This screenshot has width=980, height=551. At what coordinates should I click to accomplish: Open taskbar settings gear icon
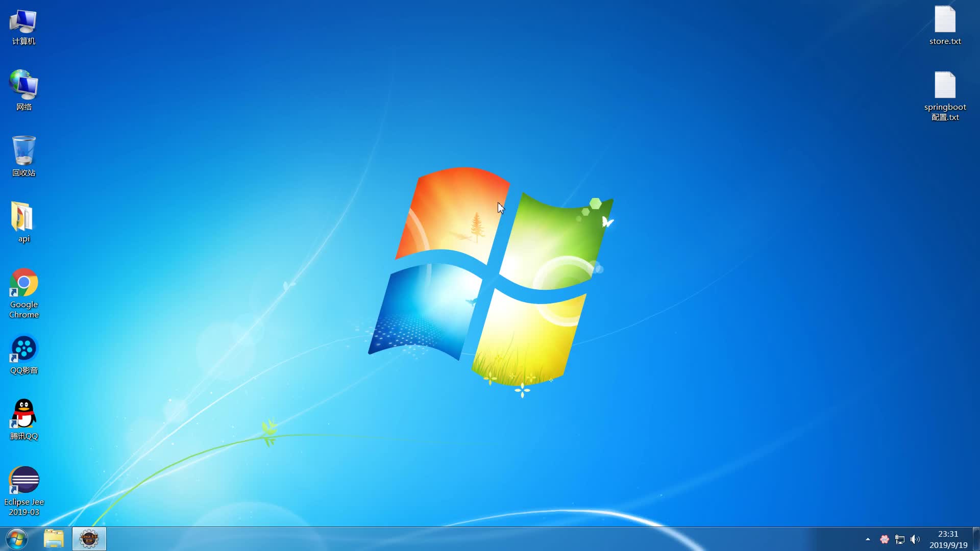coord(88,539)
